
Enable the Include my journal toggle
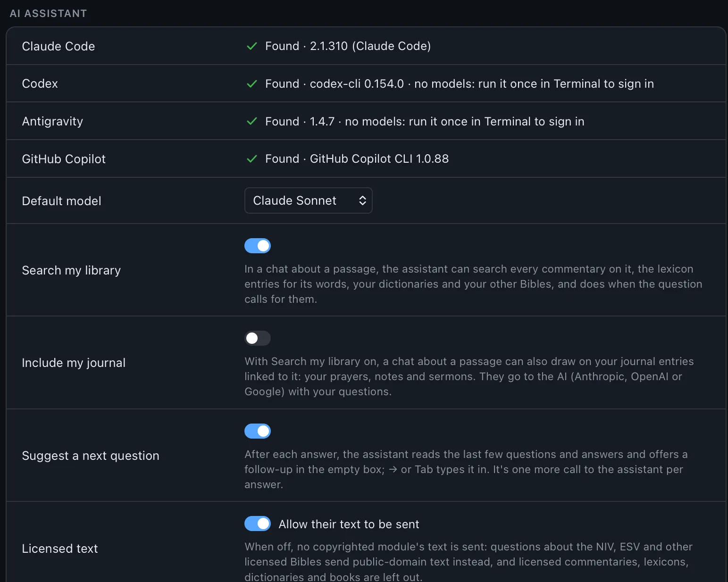[258, 338]
